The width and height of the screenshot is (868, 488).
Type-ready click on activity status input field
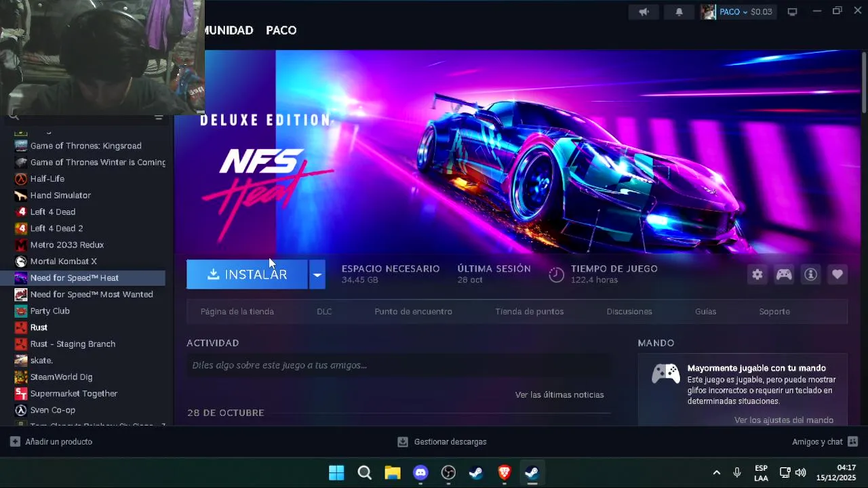coord(399,365)
